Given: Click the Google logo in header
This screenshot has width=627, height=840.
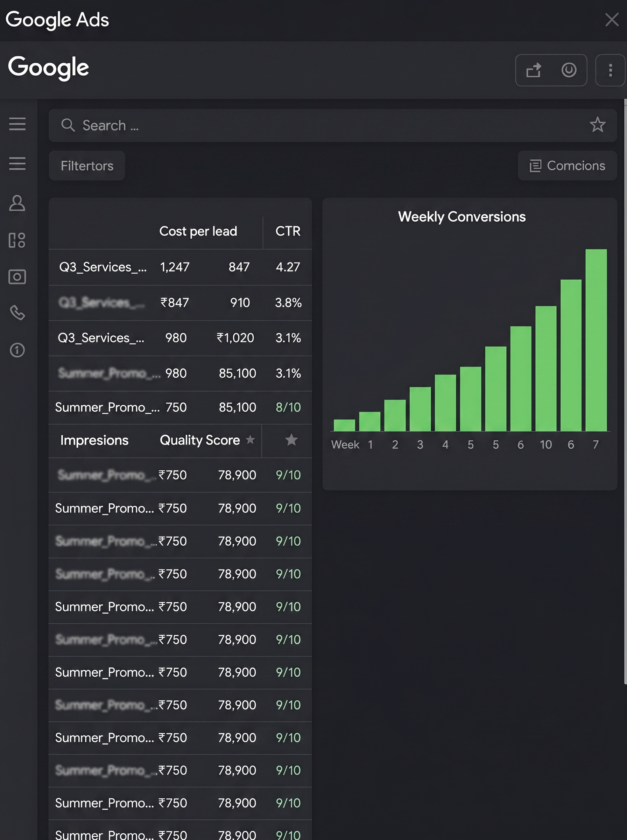Looking at the screenshot, I should click(48, 68).
